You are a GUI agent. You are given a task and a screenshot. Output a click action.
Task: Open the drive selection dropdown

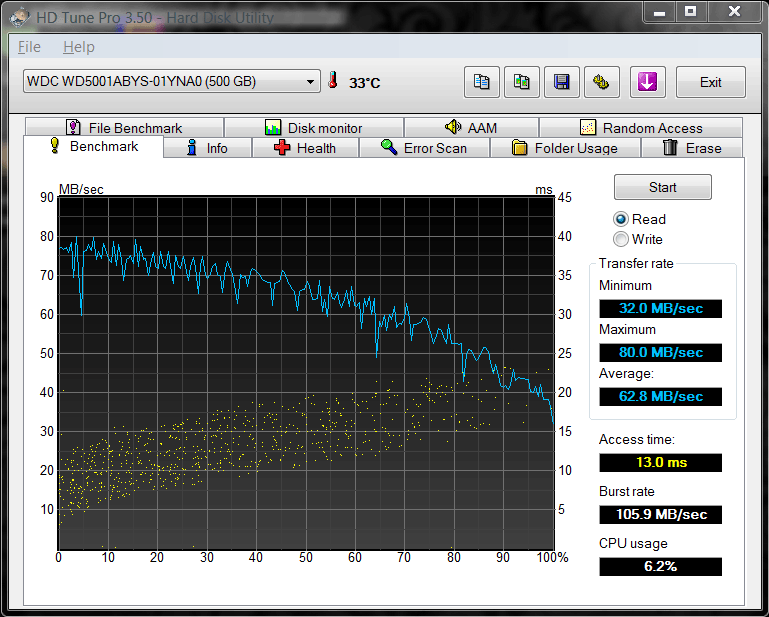(x=172, y=81)
